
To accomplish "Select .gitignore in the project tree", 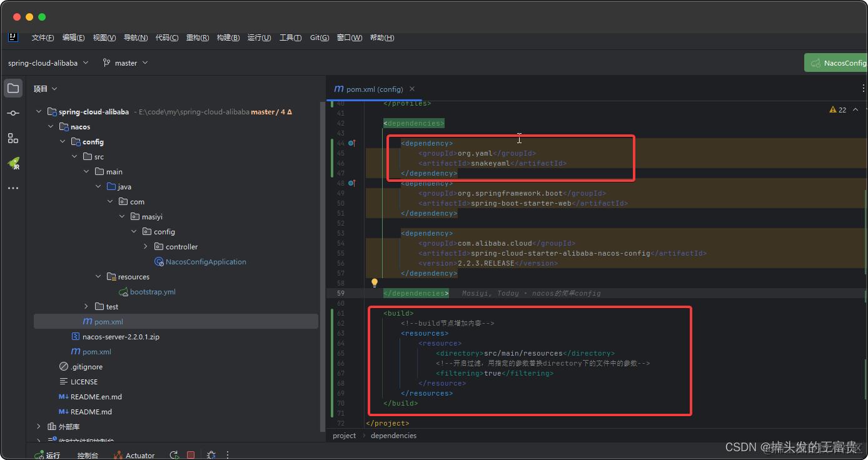I will coord(87,367).
